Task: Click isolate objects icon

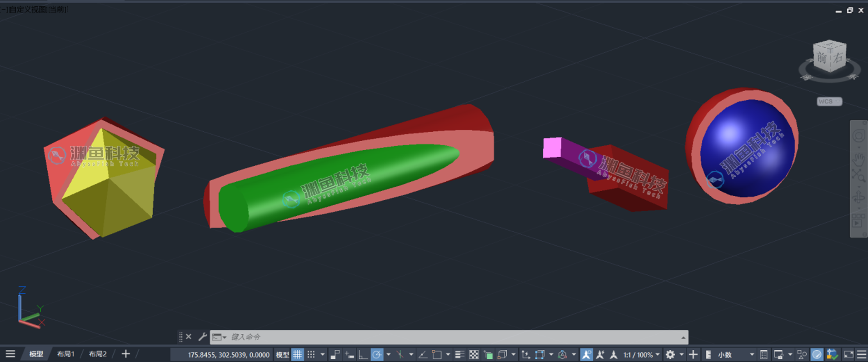Action: click(x=802, y=354)
